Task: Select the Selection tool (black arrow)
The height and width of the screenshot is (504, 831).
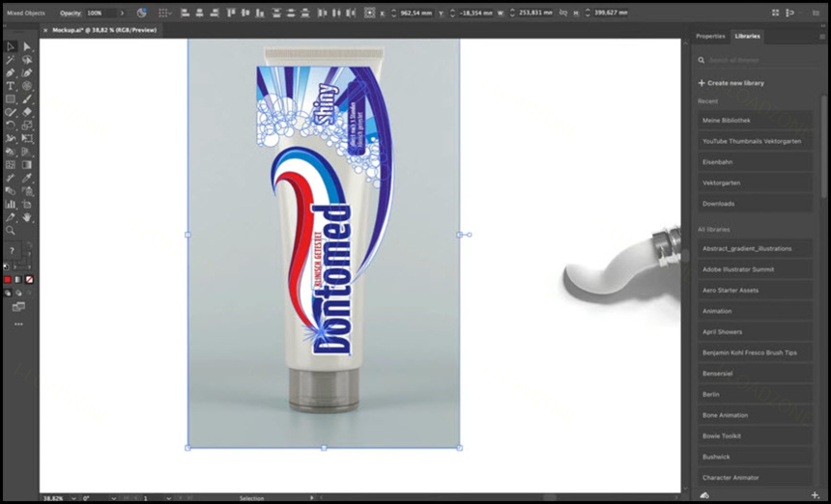Action: coord(11,46)
